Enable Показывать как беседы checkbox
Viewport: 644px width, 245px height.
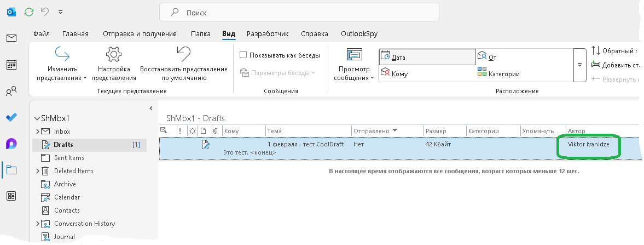click(x=243, y=55)
